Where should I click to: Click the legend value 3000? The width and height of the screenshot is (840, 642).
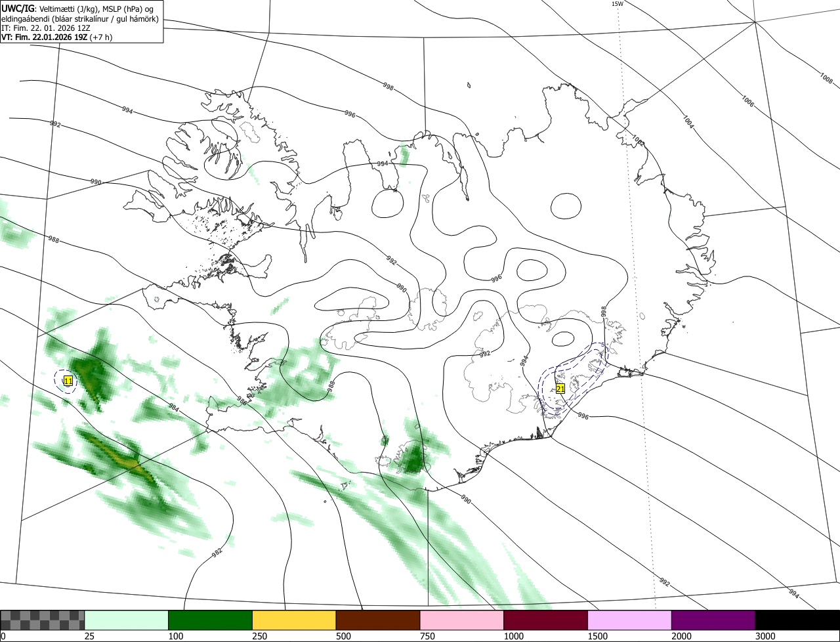click(x=766, y=636)
